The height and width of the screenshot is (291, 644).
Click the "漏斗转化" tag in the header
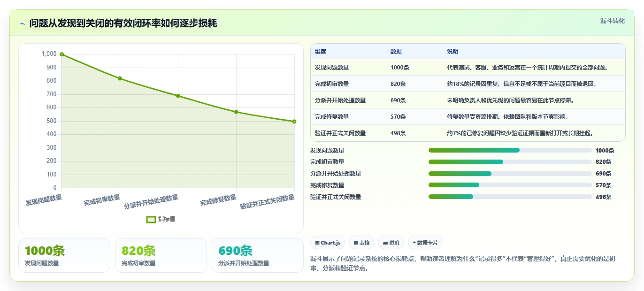point(612,21)
